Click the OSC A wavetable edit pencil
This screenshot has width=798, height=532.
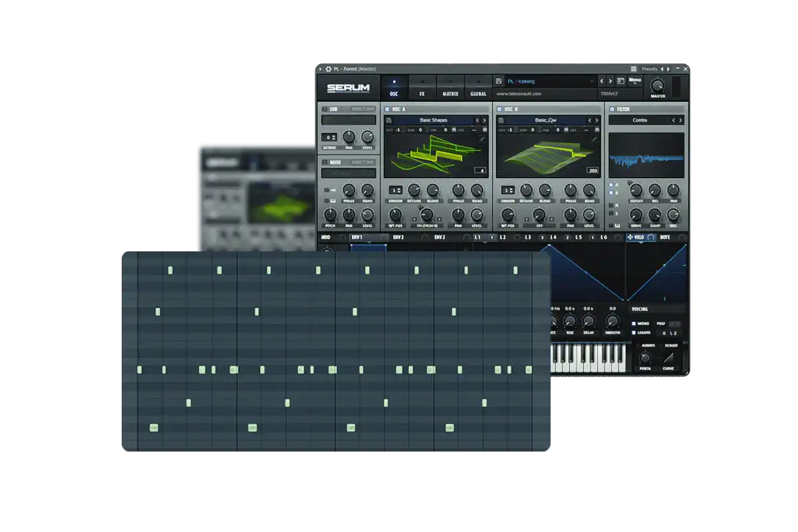(483, 139)
